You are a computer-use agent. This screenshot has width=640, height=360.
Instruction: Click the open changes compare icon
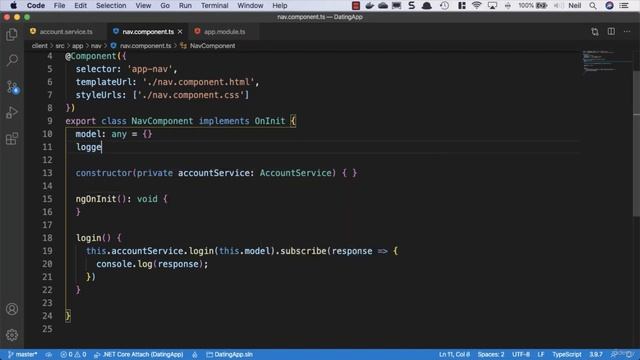pyautogui.click(x=595, y=31)
